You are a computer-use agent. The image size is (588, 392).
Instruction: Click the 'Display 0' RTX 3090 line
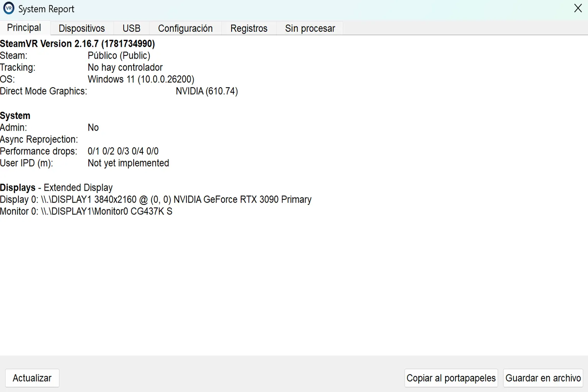tap(156, 199)
